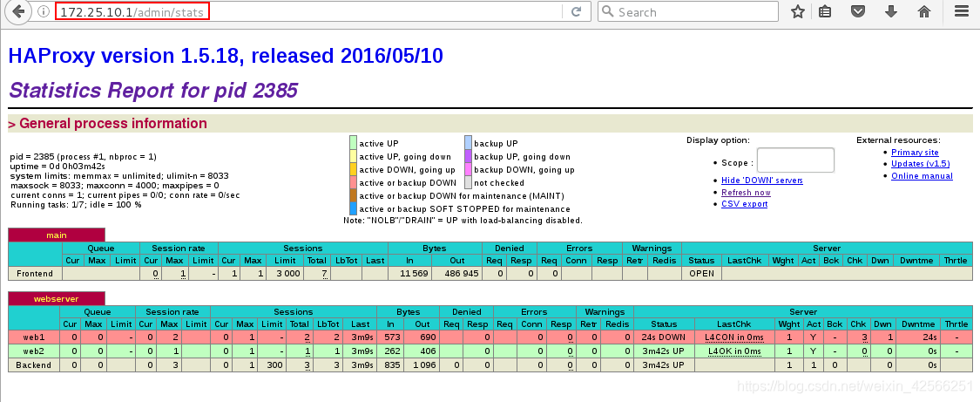Viewport: 980px width, 402px height.
Task: Click the '1 096' Backend bytes out cell
Action: tap(422, 365)
